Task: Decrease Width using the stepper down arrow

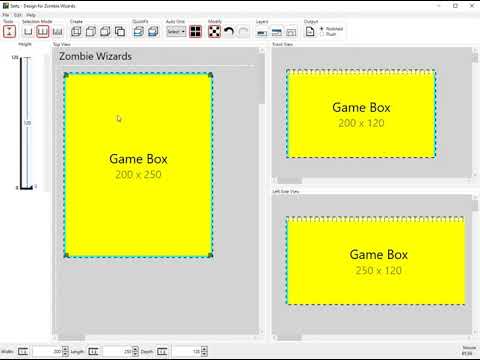Action: [65, 354]
